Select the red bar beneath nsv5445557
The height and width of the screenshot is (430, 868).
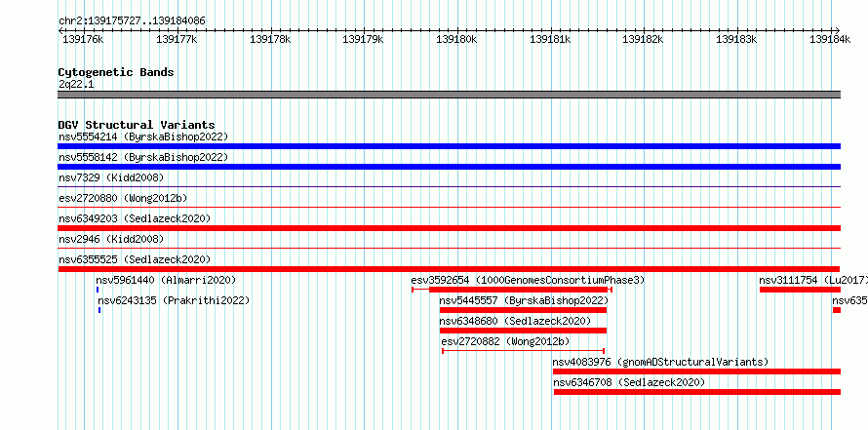[523, 310]
